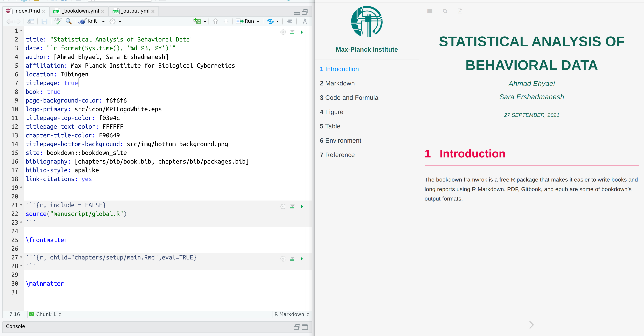The width and height of the screenshot is (644, 336).
Task: Open Chunk 1 navigation selector in status bar
Action: click(45, 314)
